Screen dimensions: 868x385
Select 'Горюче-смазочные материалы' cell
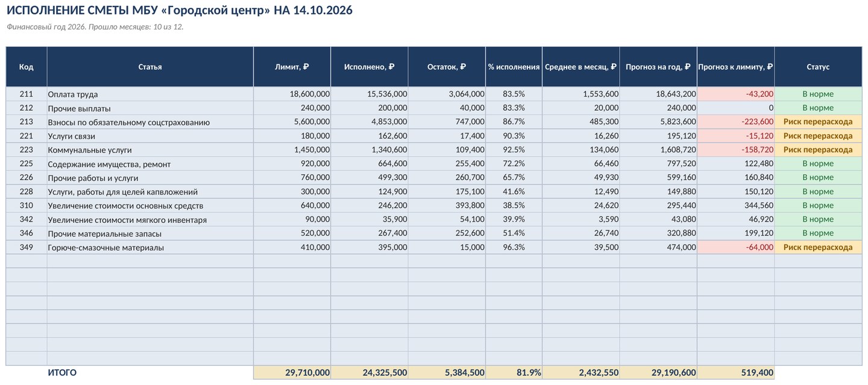(150, 247)
